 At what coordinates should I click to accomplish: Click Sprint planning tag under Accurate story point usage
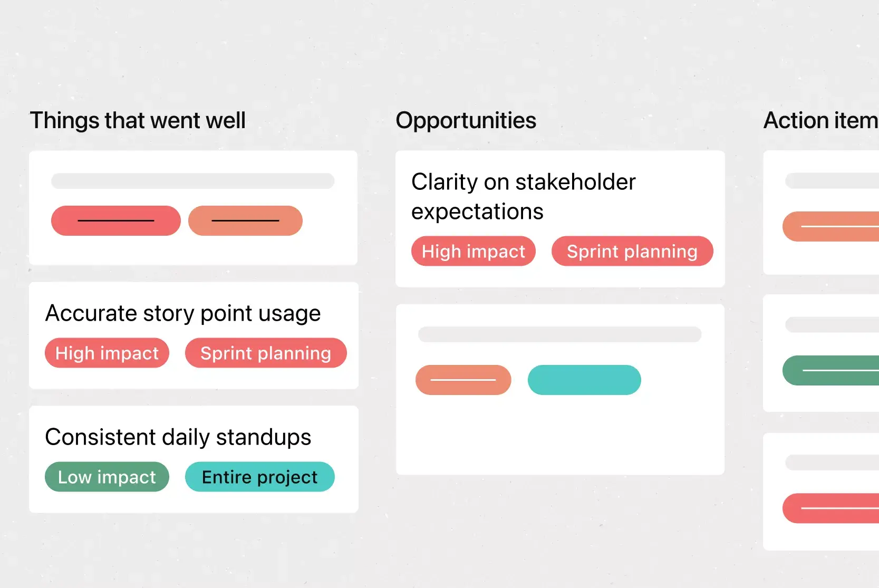point(266,353)
